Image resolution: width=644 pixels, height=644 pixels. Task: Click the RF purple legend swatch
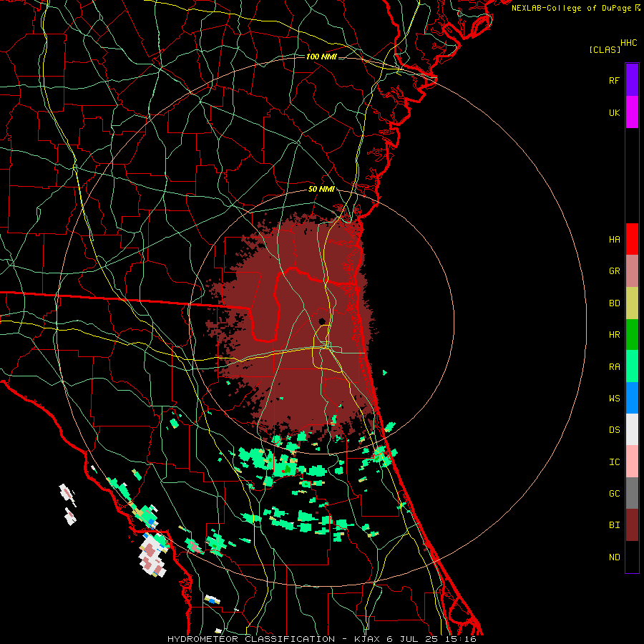click(x=632, y=80)
